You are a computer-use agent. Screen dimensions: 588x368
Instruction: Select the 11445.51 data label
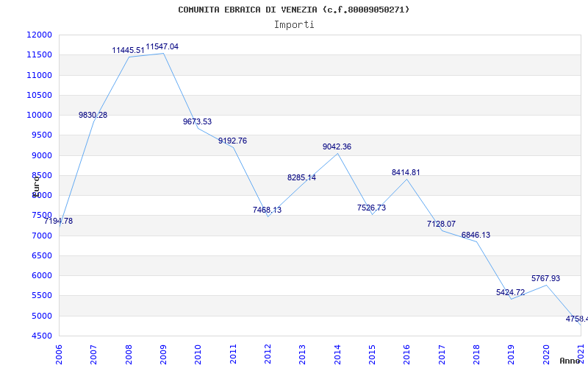128,50
